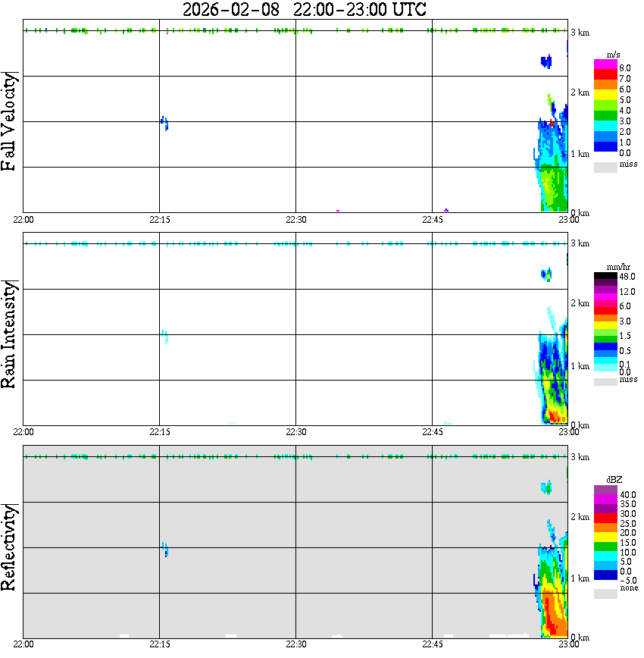The width and height of the screenshot is (644, 658).
Task: Click the 3 km label on the Rain Intensity panel
Action: (x=580, y=243)
